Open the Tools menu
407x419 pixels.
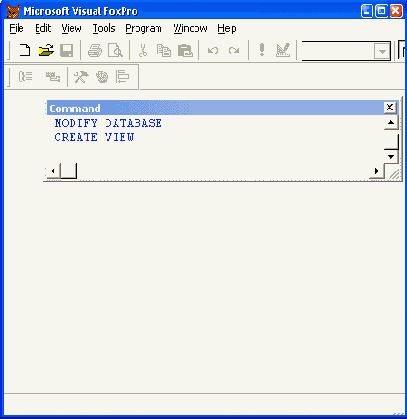click(x=104, y=29)
